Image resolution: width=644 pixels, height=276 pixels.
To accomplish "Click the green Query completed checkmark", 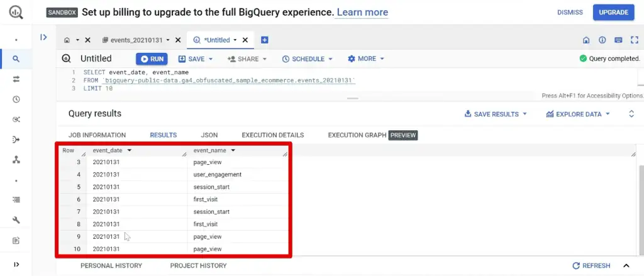I will click(x=583, y=58).
